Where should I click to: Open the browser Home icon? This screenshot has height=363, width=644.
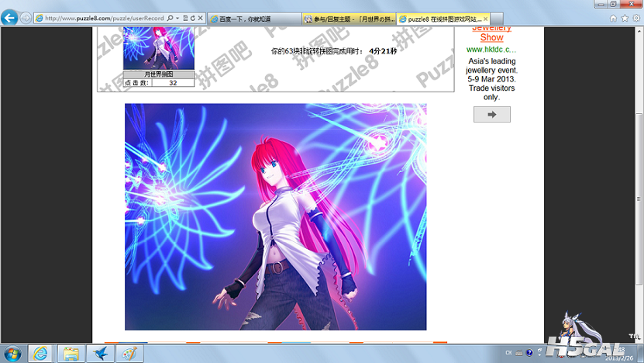click(x=613, y=18)
